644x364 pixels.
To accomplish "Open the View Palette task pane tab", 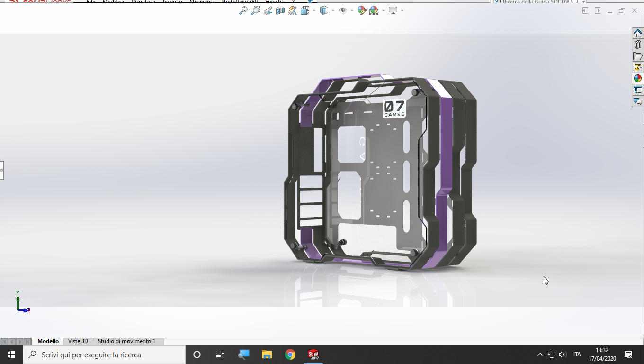I will 638,67.
